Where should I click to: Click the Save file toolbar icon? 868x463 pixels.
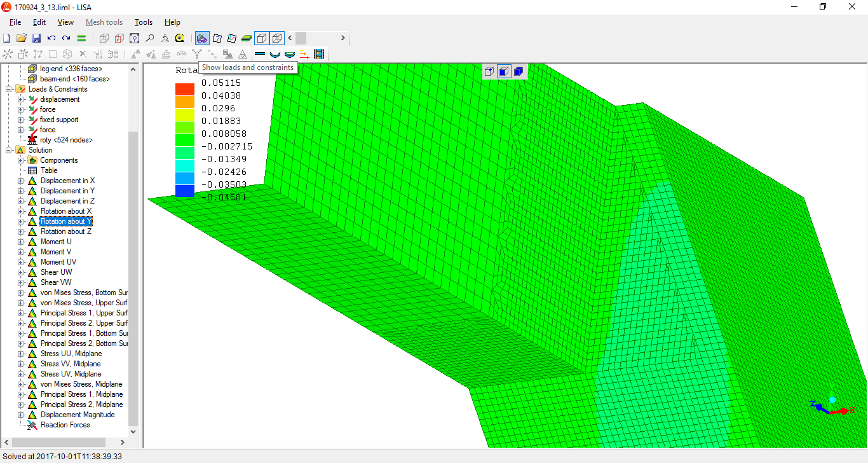pos(36,38)
